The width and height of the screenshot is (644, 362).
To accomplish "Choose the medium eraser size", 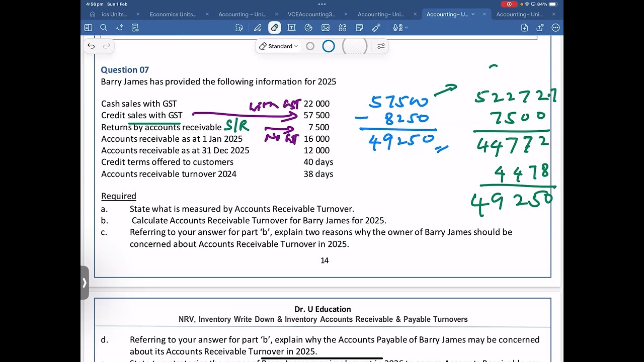I will 329,46.
